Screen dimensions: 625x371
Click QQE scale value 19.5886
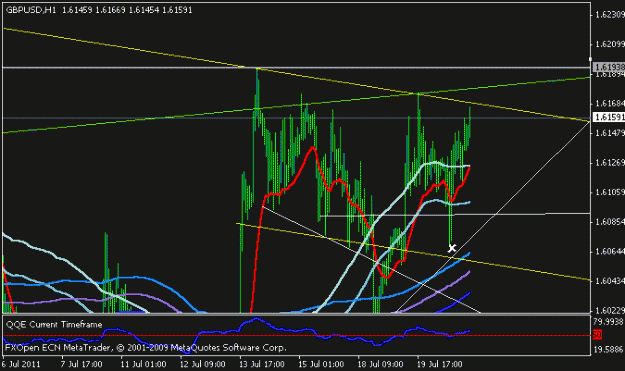point(608,350)
